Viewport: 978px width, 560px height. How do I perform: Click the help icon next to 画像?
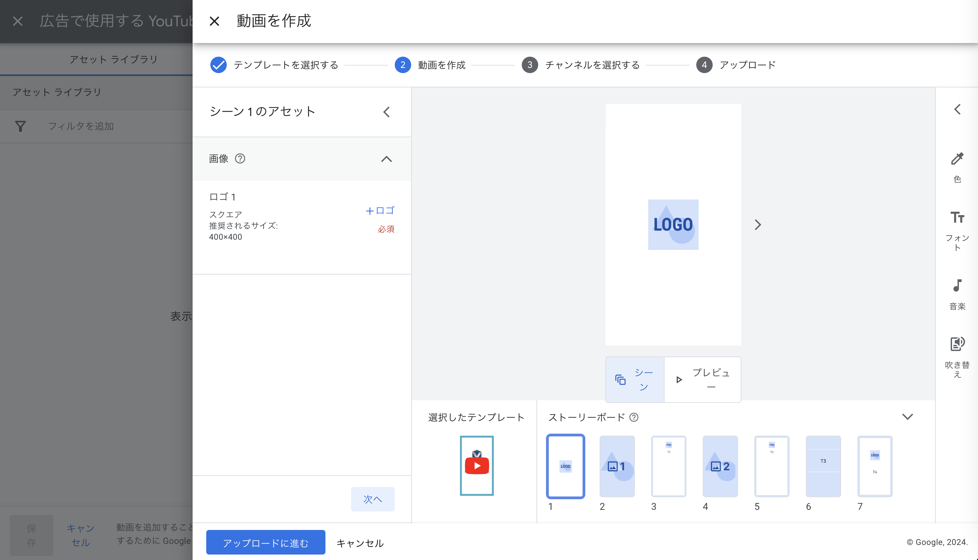240,158
